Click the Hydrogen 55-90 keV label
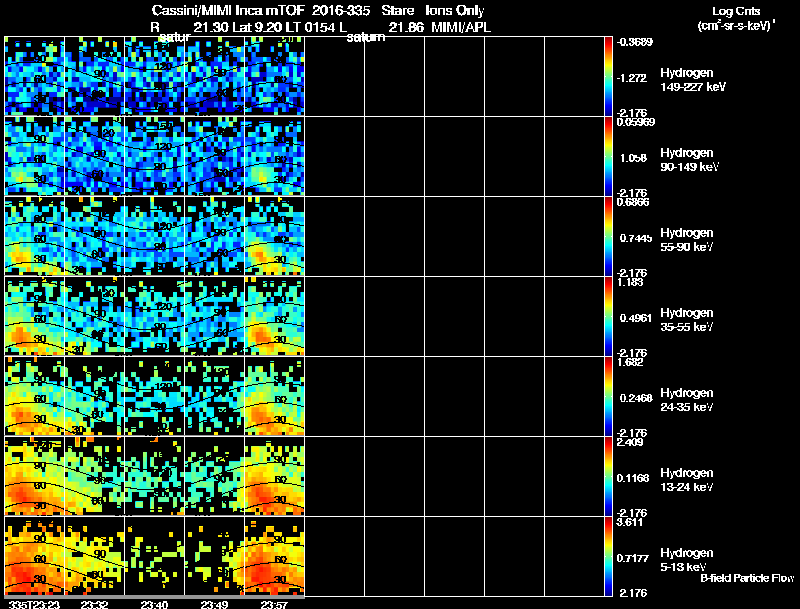The image size is (800, 609). 687,240
